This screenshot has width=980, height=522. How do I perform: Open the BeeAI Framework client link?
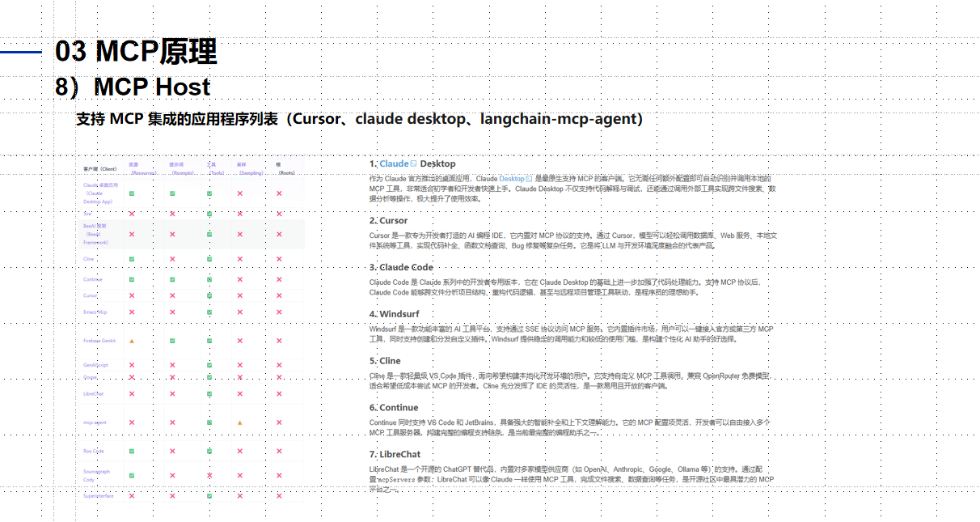click(95, 234)
